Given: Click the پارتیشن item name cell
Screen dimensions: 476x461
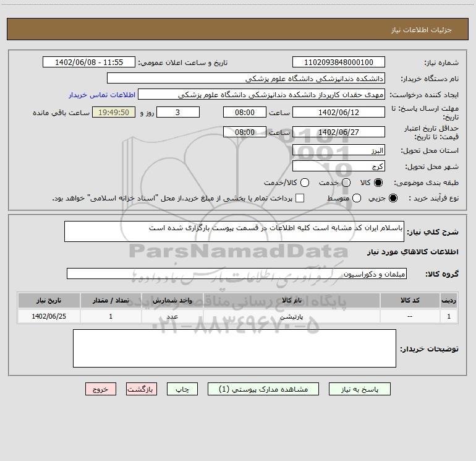Looking at the screenshot, I should click(292, 317).
